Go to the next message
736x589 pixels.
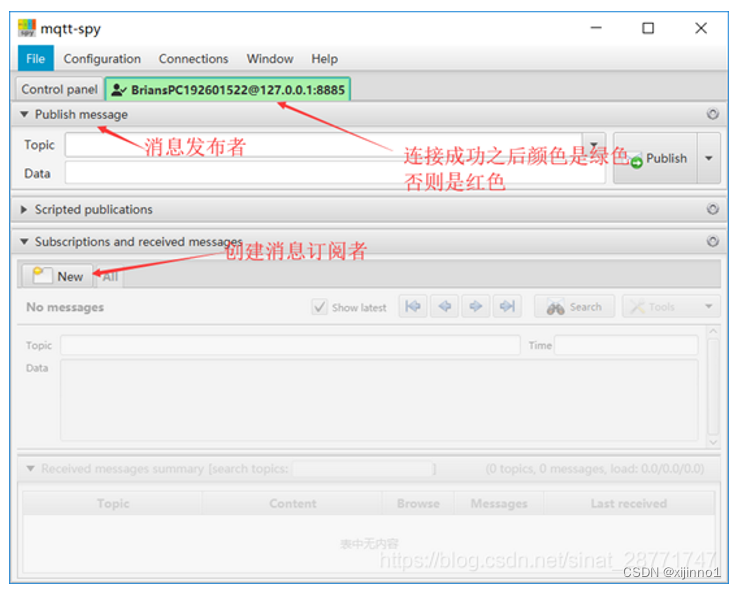tap(475, 306)
